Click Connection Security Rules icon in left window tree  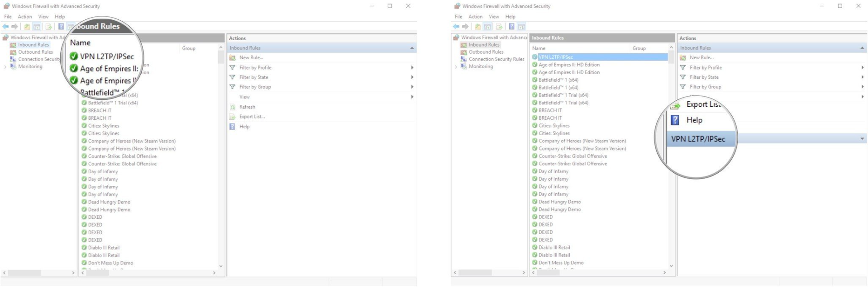coord(13,59)
